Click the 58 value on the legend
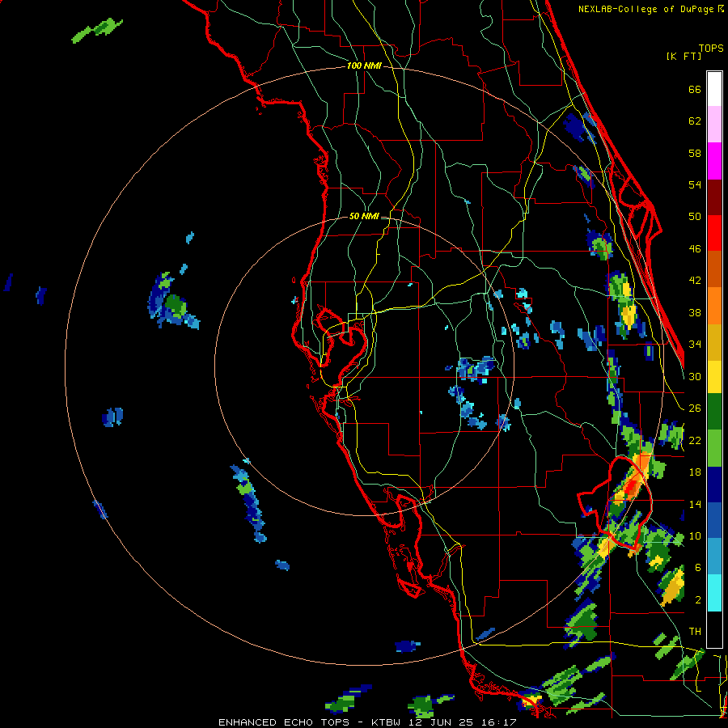Viewport: 728px width, 728px height. 695,153
